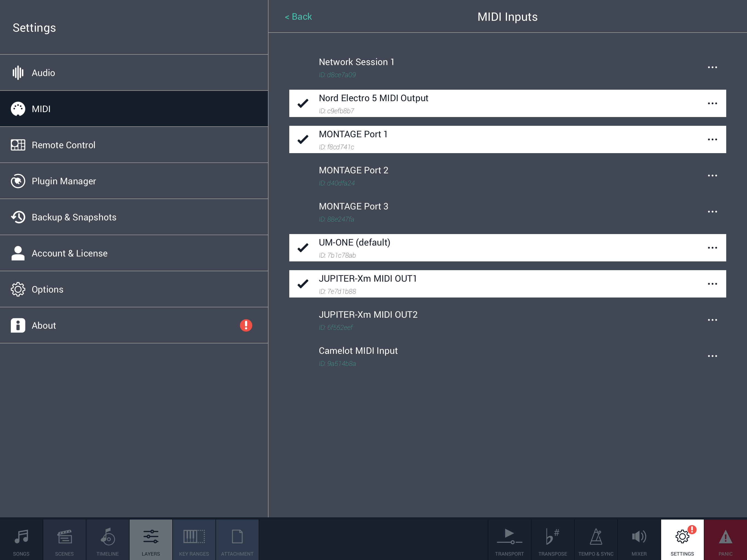747x560 pixels.
Task: Open options dots for Network Session 1
Action: pos(712,68)
